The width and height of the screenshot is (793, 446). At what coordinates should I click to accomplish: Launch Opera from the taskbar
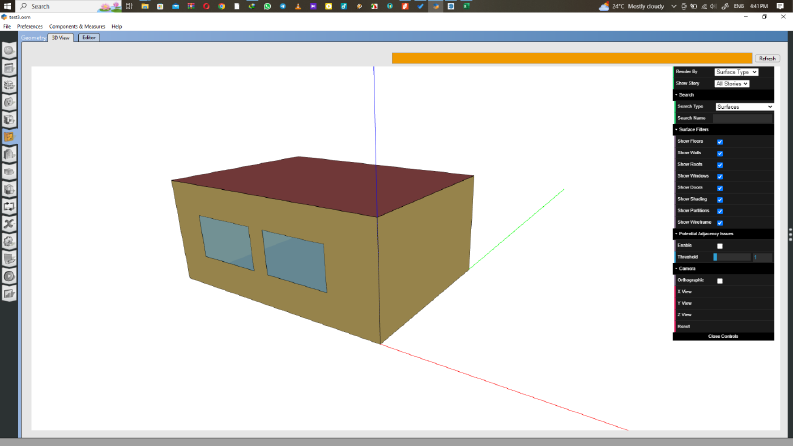click(206, 6)
